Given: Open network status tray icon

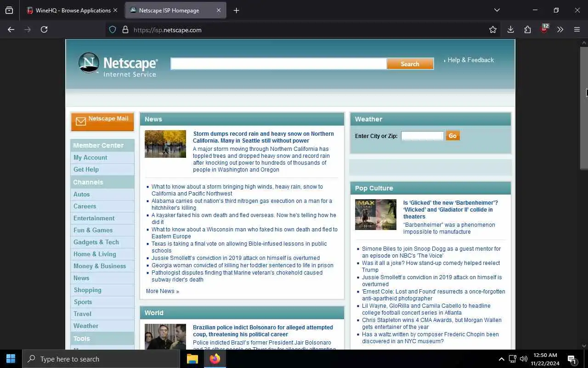Looking at the screenshot, I should 512,359.
